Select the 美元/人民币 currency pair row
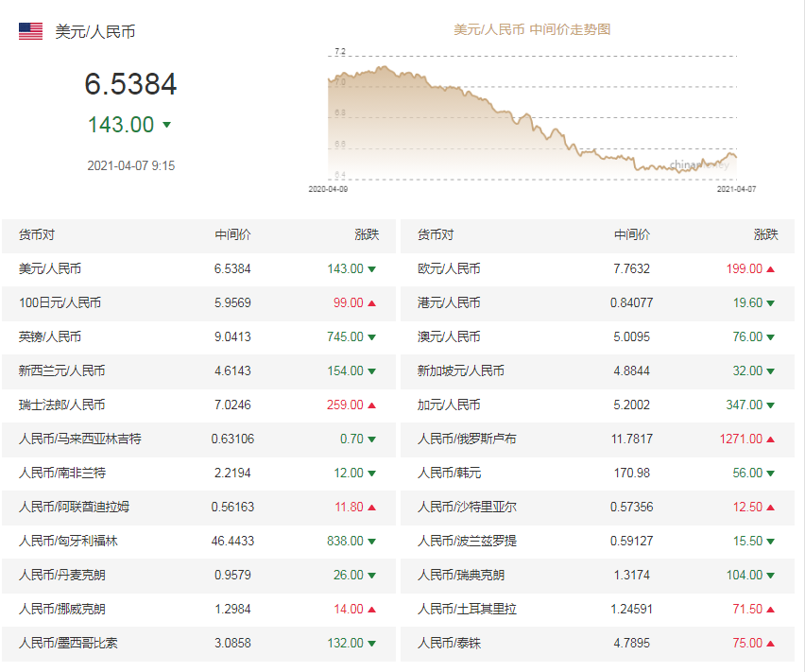Image resolution: width=805 pixels, height=672 pixels. point(49,268)
